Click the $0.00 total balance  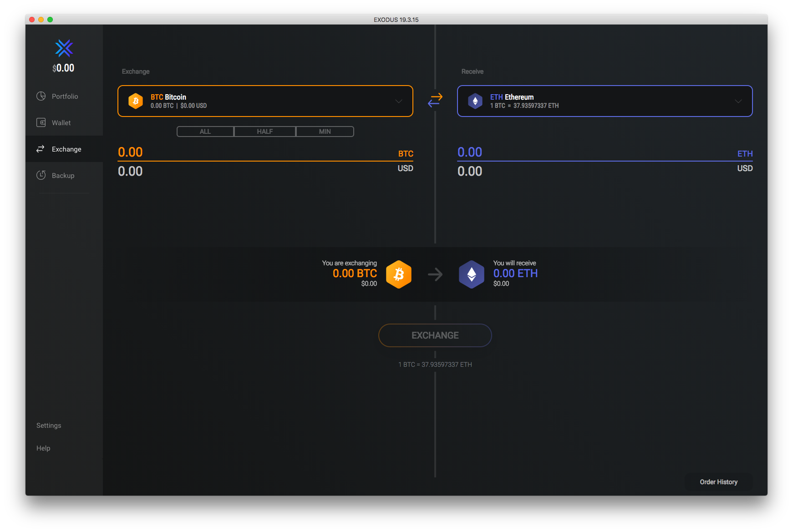(x=63, y=68)
